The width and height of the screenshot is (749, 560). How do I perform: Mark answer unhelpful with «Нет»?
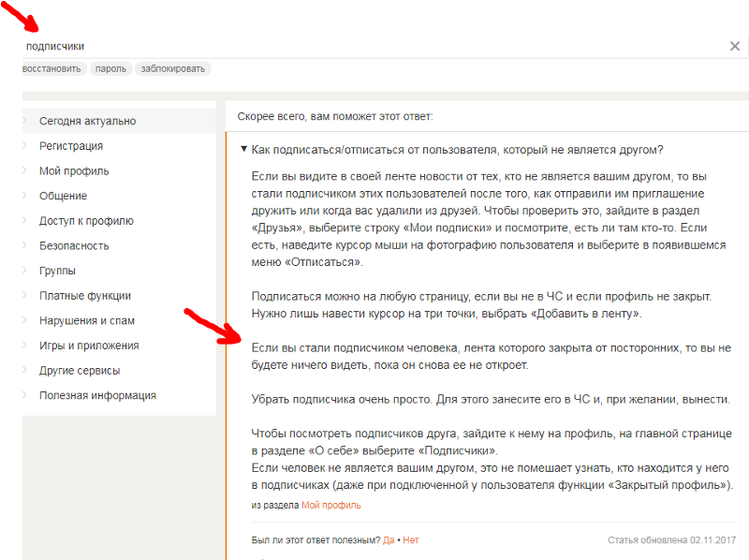click(411, 540)
